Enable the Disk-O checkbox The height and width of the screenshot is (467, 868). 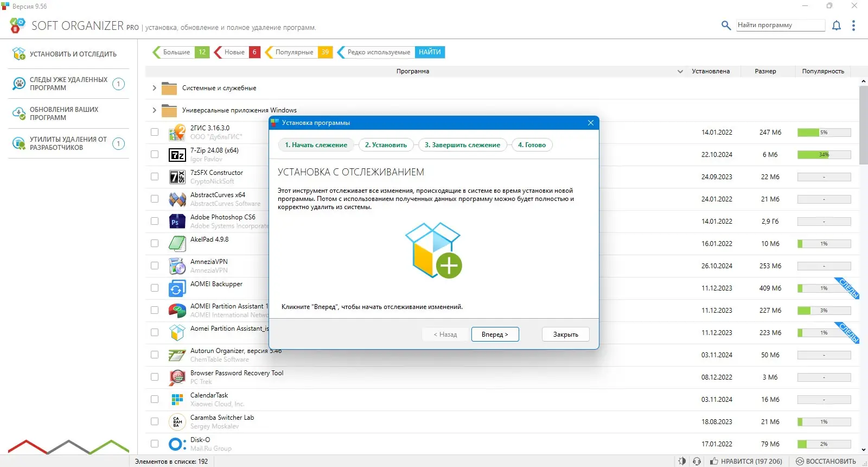[155, 444]
